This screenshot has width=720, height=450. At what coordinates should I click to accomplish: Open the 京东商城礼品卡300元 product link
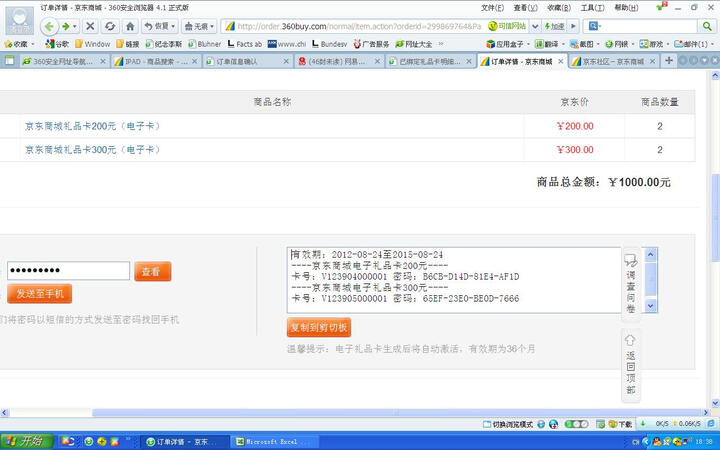(x=92, y=149)
